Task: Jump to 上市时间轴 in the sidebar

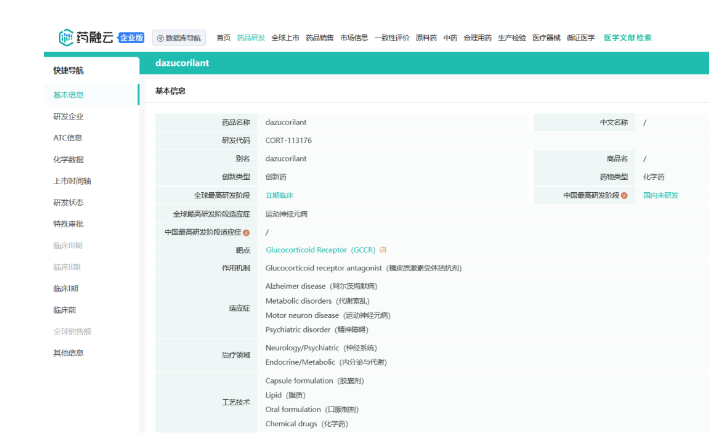Action: point(71,181)
